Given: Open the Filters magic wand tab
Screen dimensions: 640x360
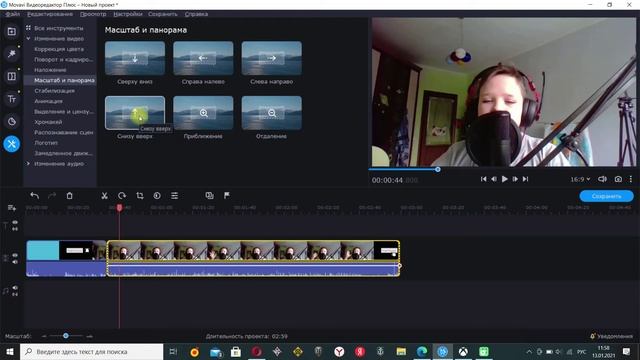Looking at the screenshot, I should pyautogui.click(x=11, y=53).
